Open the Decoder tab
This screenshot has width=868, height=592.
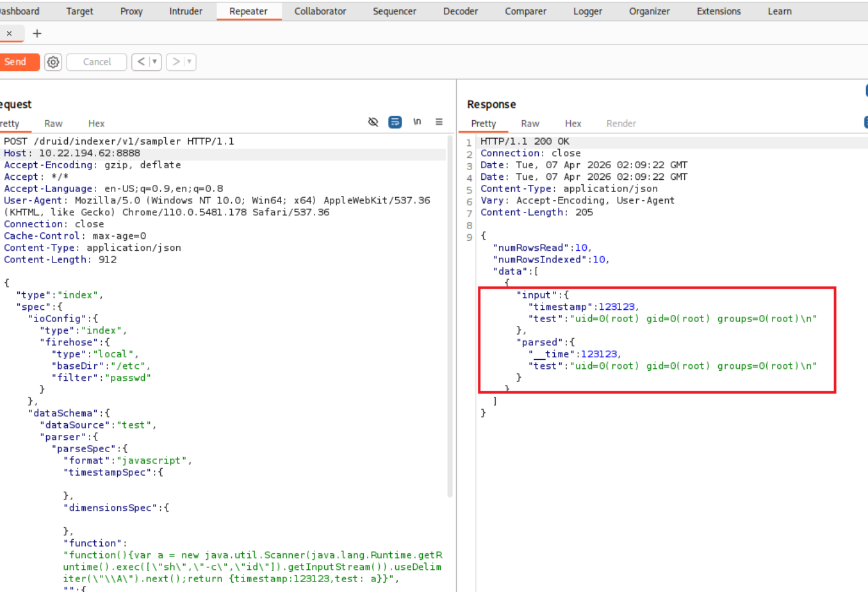(x=461, y=11)
